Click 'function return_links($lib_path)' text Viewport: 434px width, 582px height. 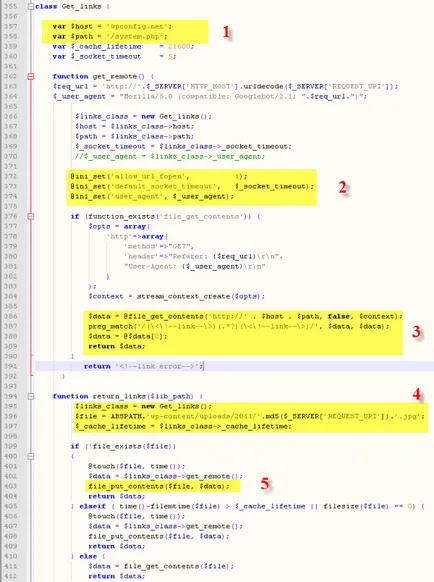[x=123, y=396]
